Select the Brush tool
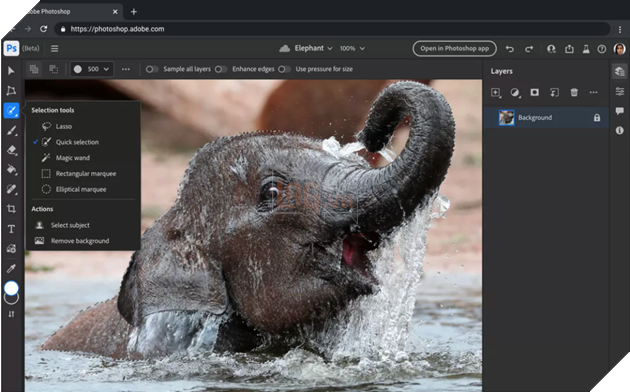 [x=11, y=130]
